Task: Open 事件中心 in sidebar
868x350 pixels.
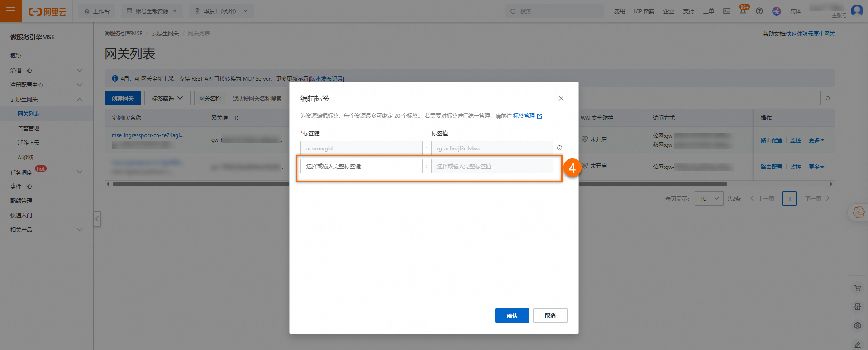Action: click(x=21, y=186)
